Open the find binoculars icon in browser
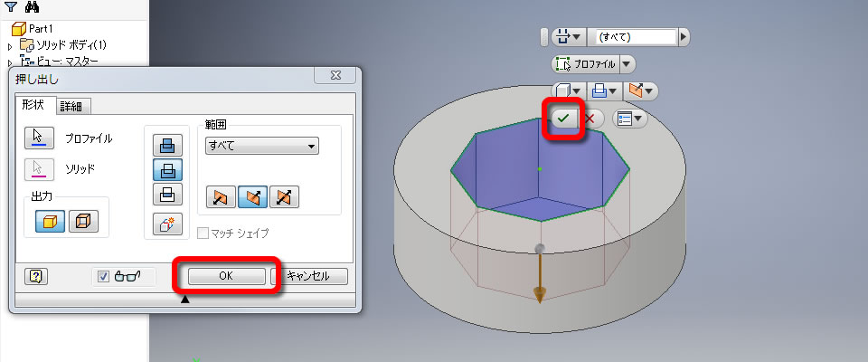The width and height of the screenshot is (868, 362). (33, 8)
